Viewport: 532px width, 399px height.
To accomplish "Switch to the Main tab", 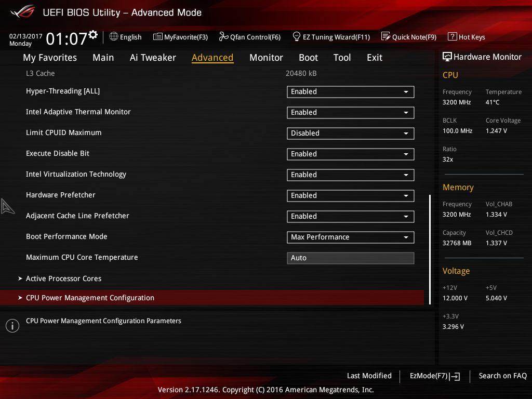I will coord(103,58).
